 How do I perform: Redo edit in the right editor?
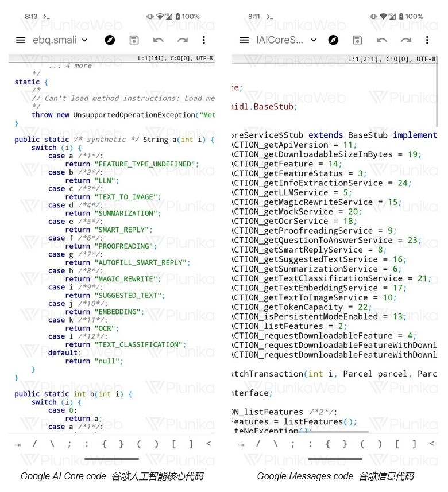click(x=405, y=40)
